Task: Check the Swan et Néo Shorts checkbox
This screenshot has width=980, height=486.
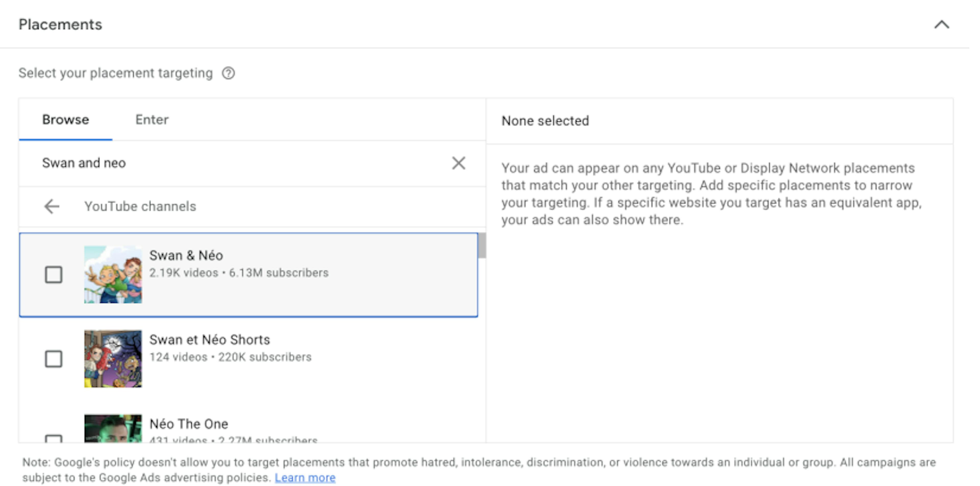Action: [53, 359]
